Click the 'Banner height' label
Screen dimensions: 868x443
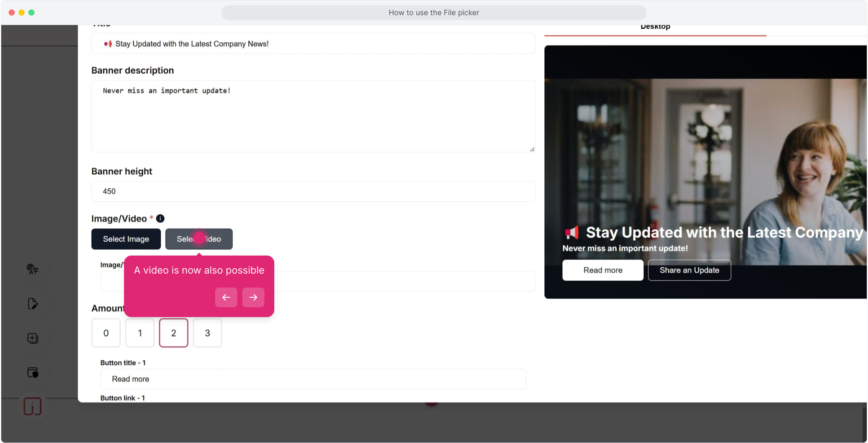(122, 171)
